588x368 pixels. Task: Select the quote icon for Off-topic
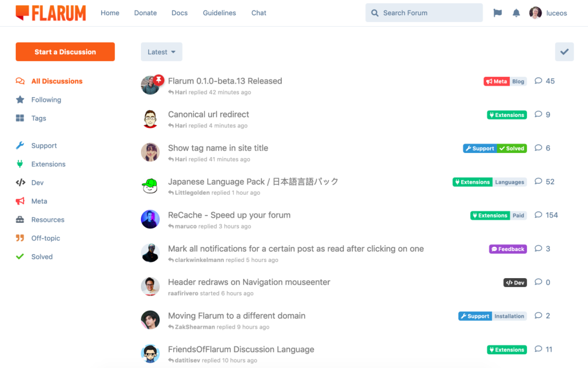[19, 238]
